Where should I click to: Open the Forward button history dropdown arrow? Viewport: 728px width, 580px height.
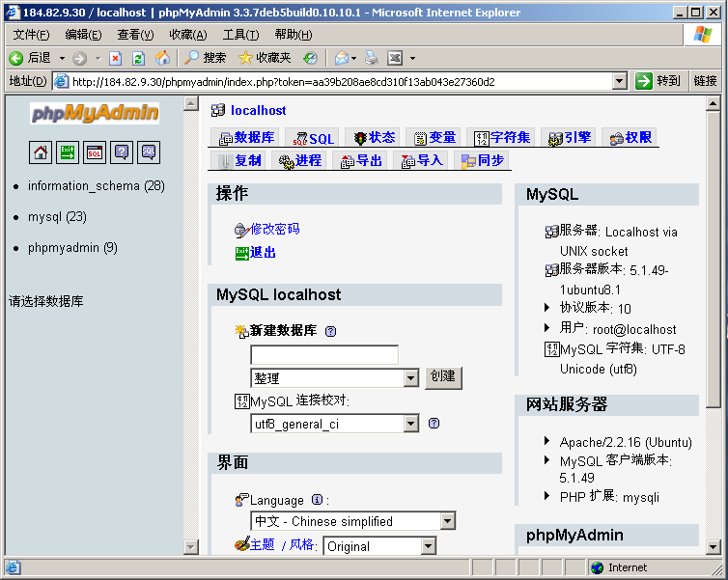pyautogui.click(x=98, y=59)
